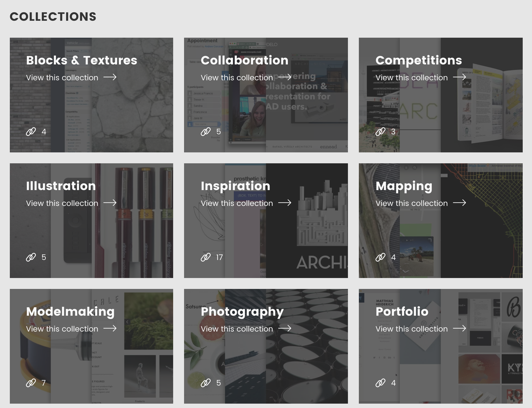Click the link count icon on Blocks & Textures
The height and width of the screenshot is (408, 532).
[31, 132]
